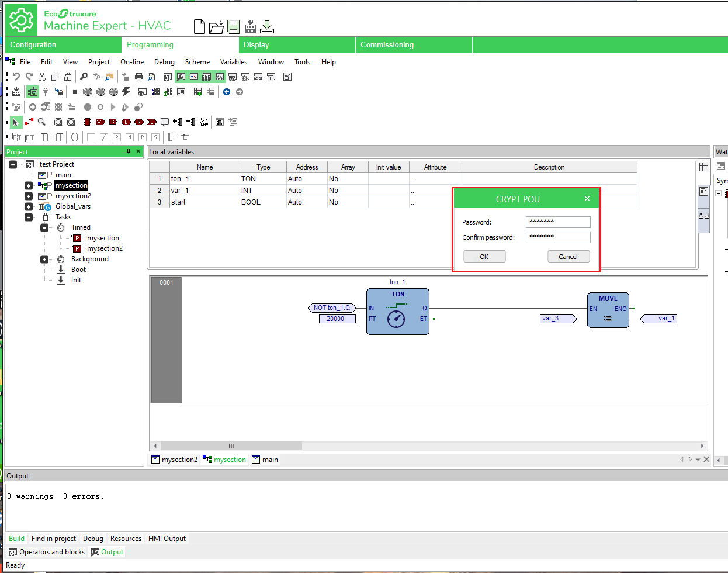This screenshot has width=728, height=573.
Task: Click the Redo toolbar icon
Action: pos(29,77)
